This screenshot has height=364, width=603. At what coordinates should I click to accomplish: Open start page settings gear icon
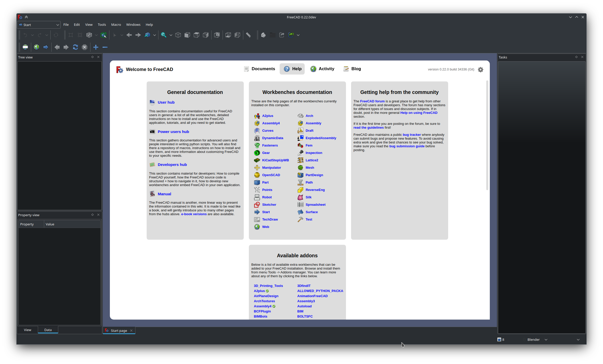tap(481, 70)
